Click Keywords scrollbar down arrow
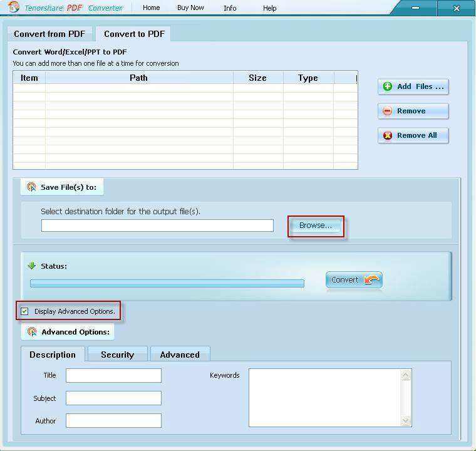The height and width of the screenshot is (451, 476). pos(406,420)
